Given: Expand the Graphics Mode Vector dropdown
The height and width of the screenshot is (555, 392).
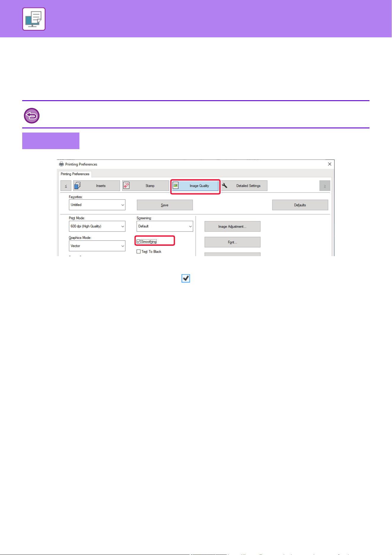Looking at the screenshot, I should point(97,246).
